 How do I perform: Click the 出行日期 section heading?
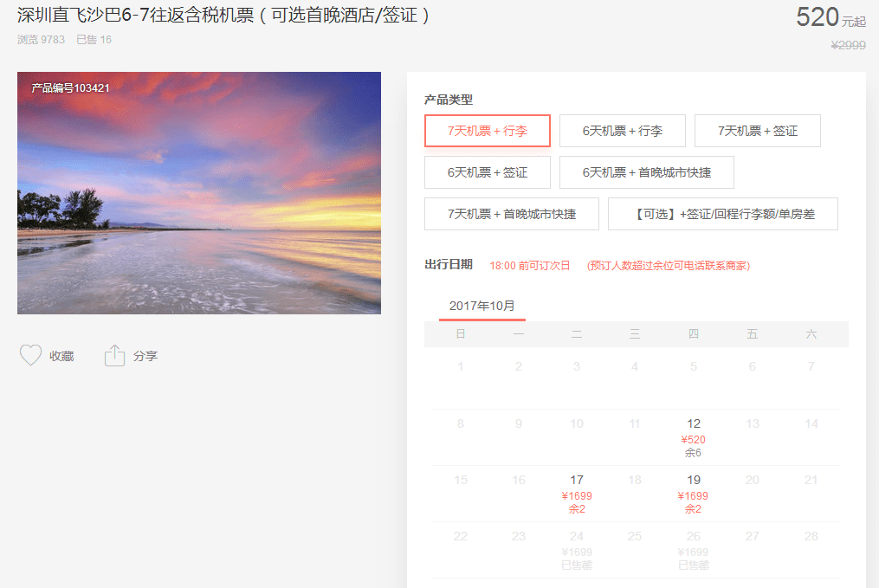pyautogui.click(x=449, y=265)
